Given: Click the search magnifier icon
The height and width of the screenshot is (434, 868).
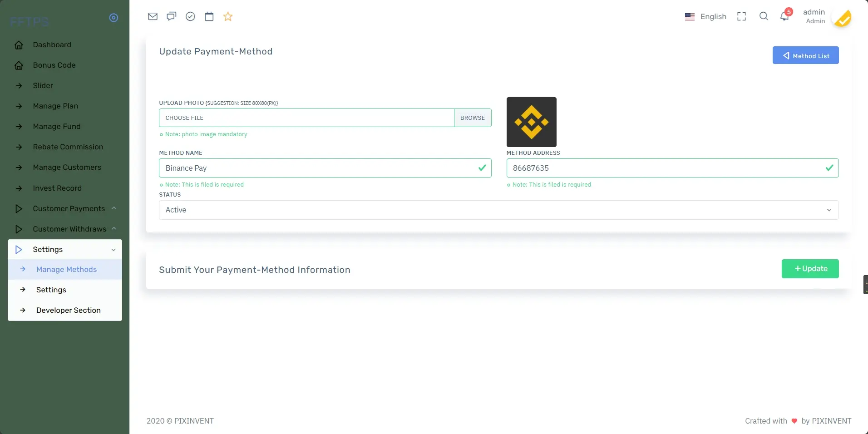Looking at the screenshot, I should coord(764,16).
